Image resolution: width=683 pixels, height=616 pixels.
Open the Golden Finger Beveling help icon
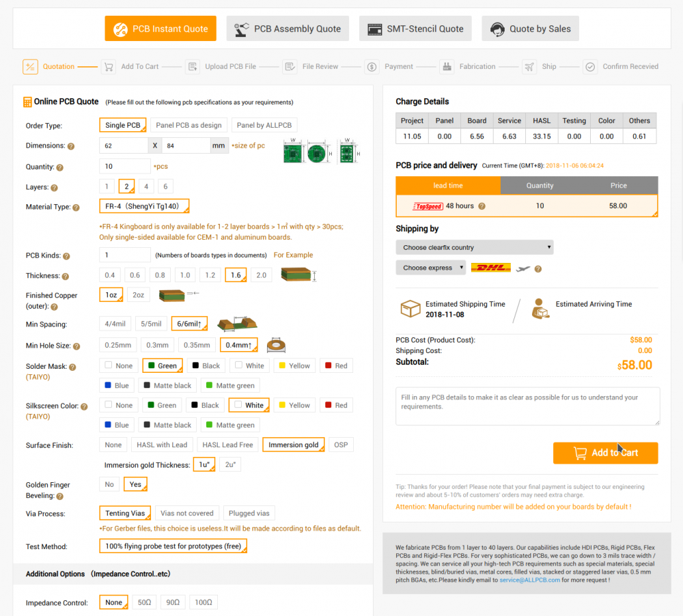60,496
